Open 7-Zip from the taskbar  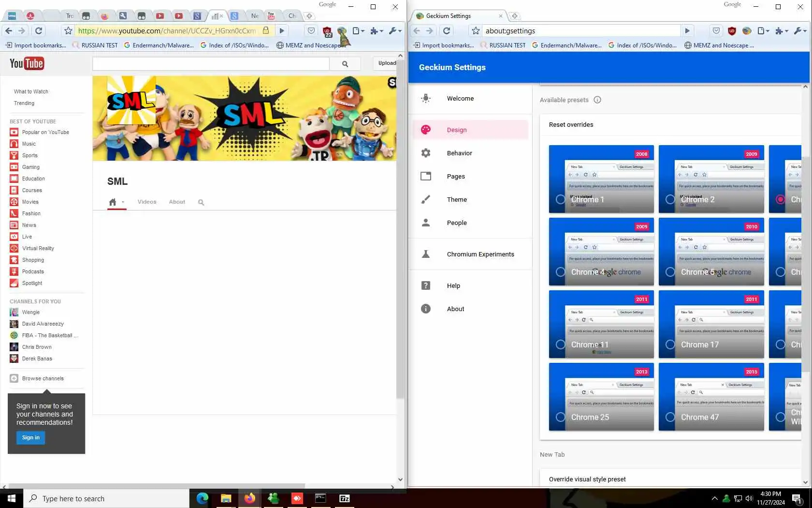(x=344, y=498)
